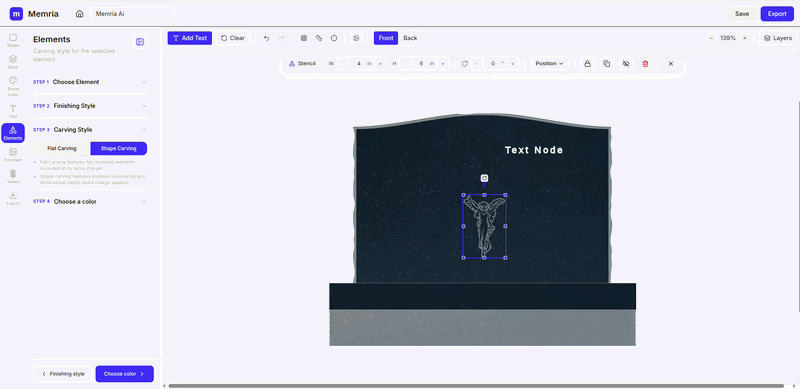Click the rotation handle above the angel

(x=484, y=178)
